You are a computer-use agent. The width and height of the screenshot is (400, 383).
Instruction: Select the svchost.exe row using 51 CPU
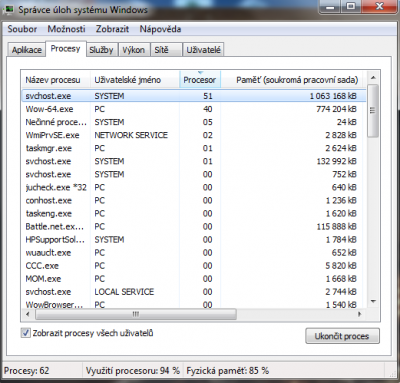pos(194,96)
